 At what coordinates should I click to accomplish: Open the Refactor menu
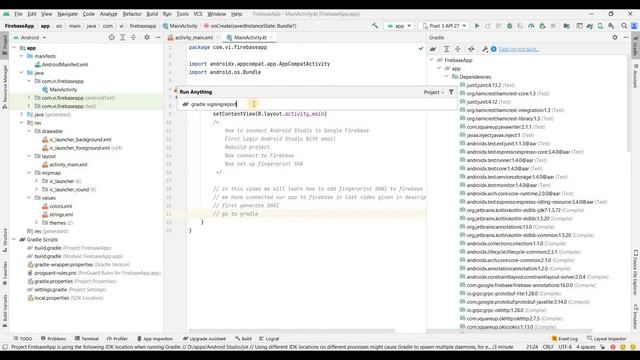132,14
